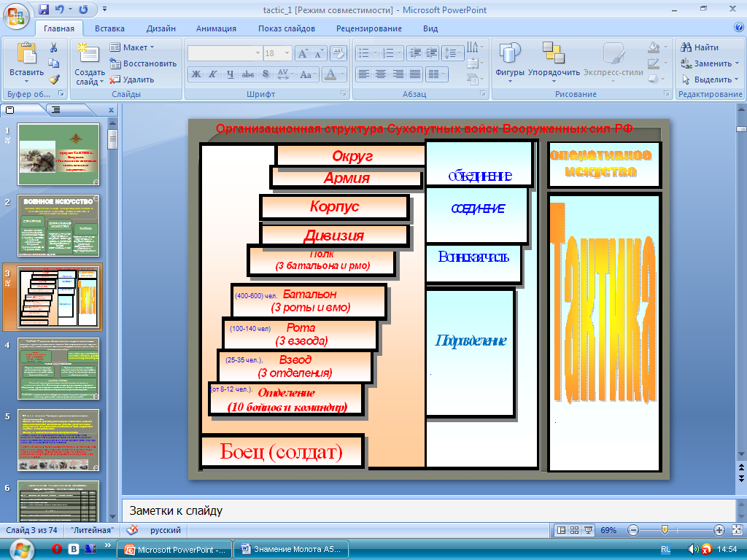Screen dimensions: 747x560
Task: Open Выделить select menu
Action: [709, 79]
